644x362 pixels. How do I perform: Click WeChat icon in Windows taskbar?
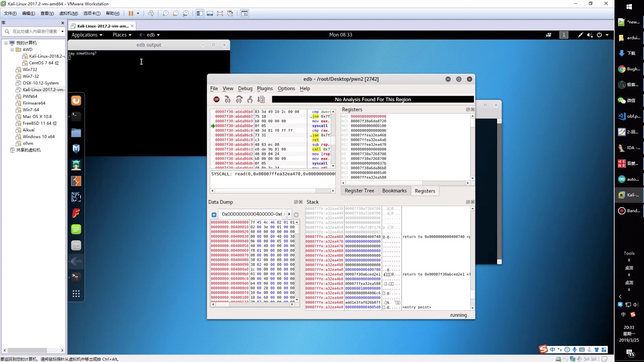(621, 100)
